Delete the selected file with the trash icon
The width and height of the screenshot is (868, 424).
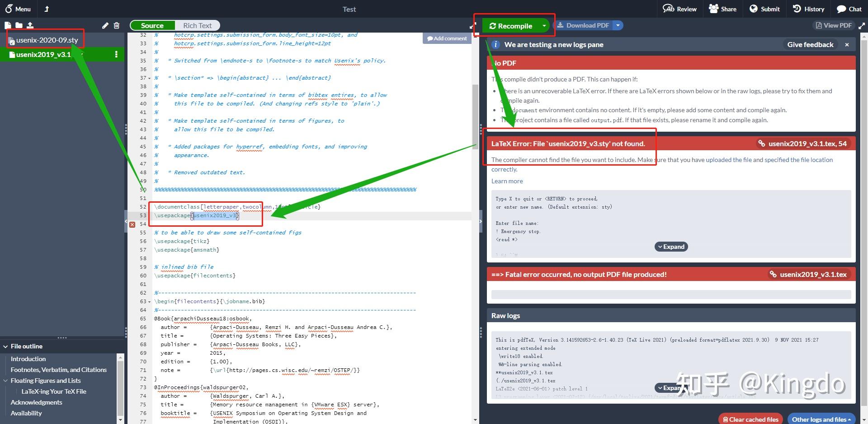(117, 26)
